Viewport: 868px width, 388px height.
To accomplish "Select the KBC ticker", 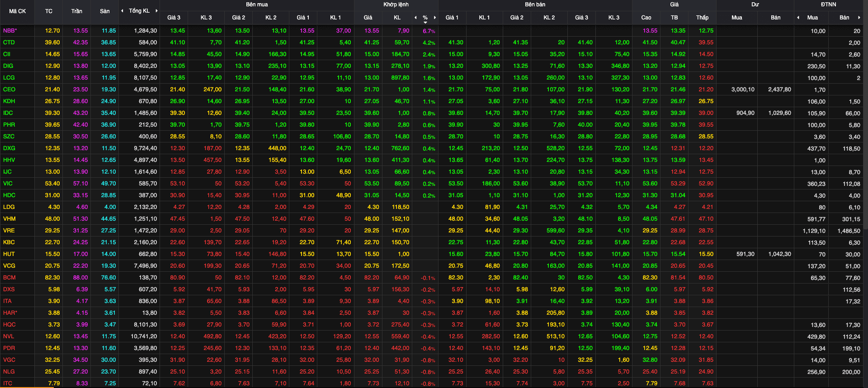I will click(9, 242).
